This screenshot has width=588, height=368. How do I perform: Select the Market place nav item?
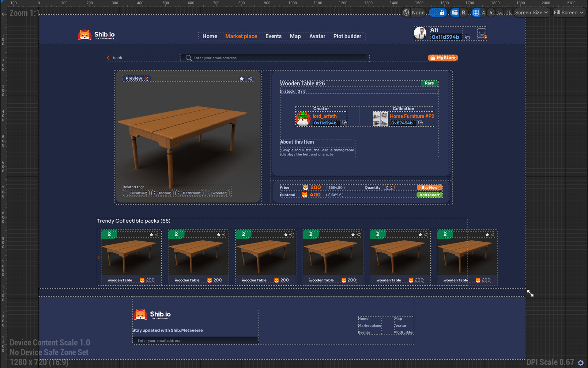pyautogui.click(x=241, y=36)
